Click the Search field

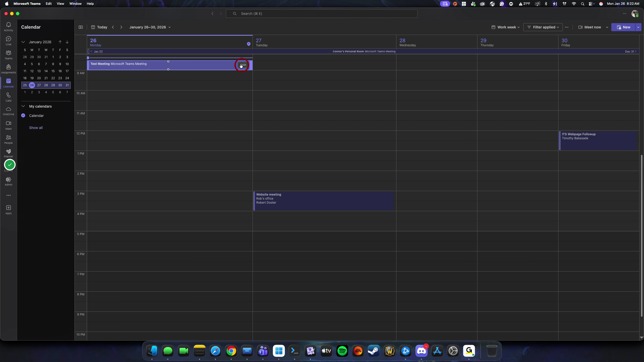coord(321,14)
